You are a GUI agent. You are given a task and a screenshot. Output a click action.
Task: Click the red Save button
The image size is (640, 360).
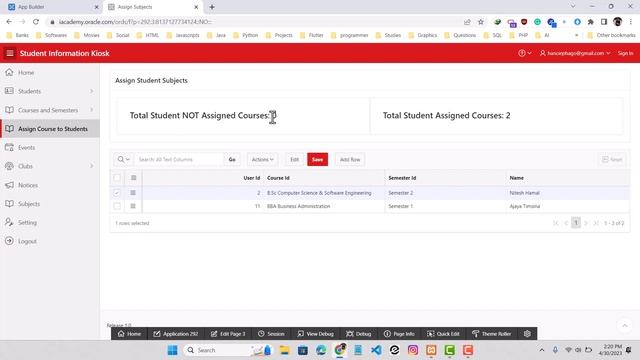[x=317, y=159]
